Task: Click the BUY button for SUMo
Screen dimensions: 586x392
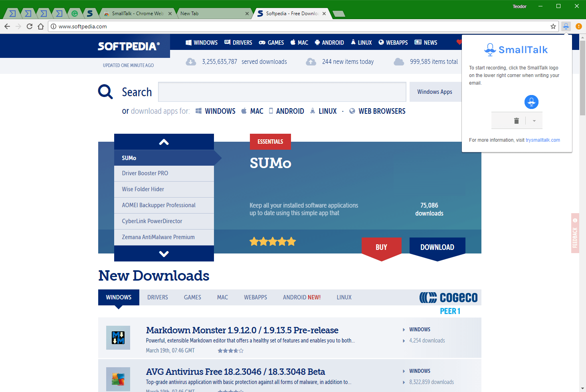Action: [x=381, y=247]
